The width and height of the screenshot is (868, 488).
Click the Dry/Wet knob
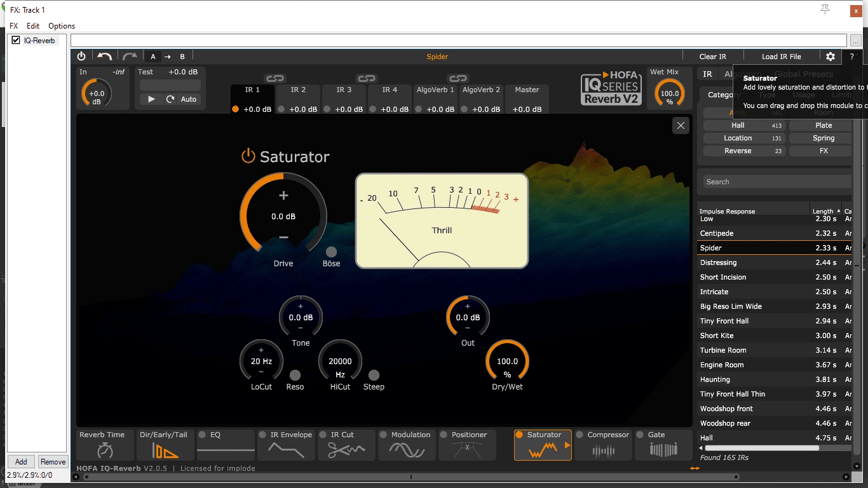coord(507,361)
